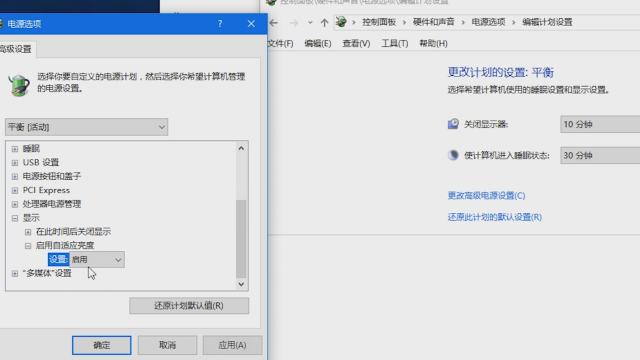
Task: Click the battery power plan icon in dialog
Action: click(x=19, y=85)
